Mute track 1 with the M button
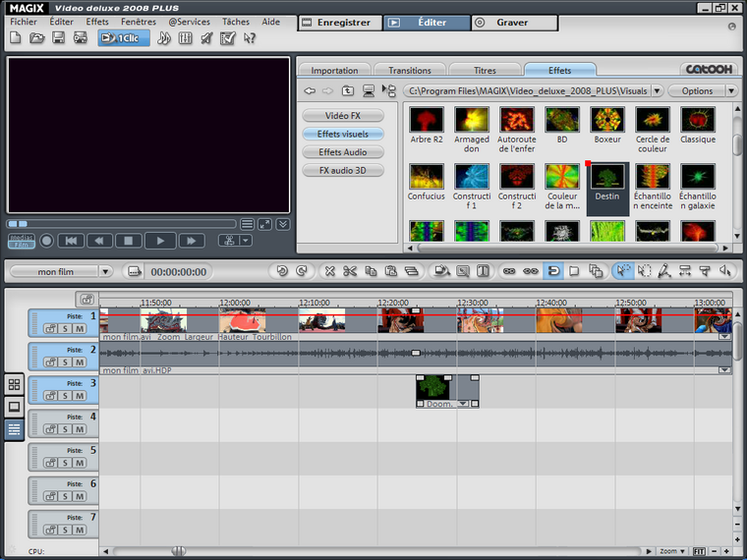747x560 pixels. tap(80, 328)
